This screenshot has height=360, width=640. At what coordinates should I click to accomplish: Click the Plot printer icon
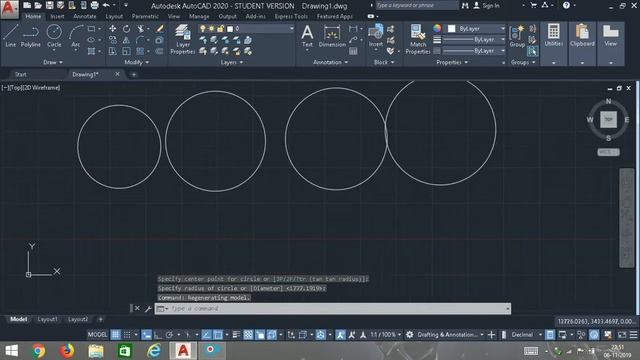94,5
